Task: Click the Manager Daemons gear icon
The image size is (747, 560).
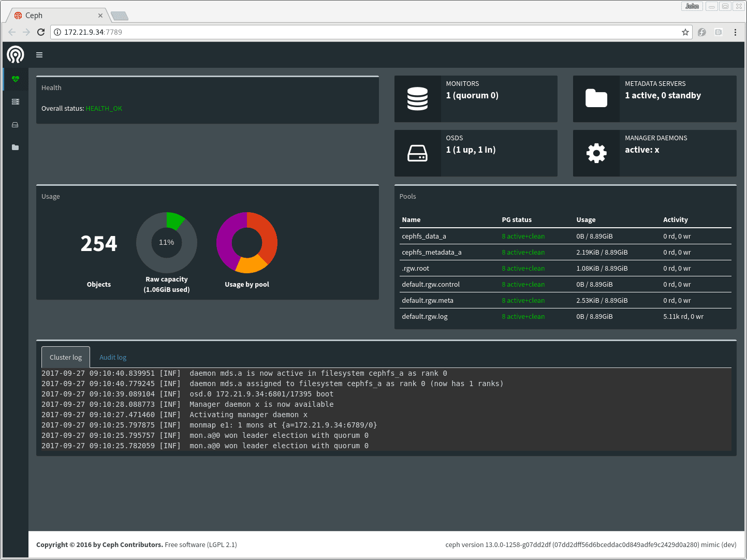Action: click(x=596, y=153)
